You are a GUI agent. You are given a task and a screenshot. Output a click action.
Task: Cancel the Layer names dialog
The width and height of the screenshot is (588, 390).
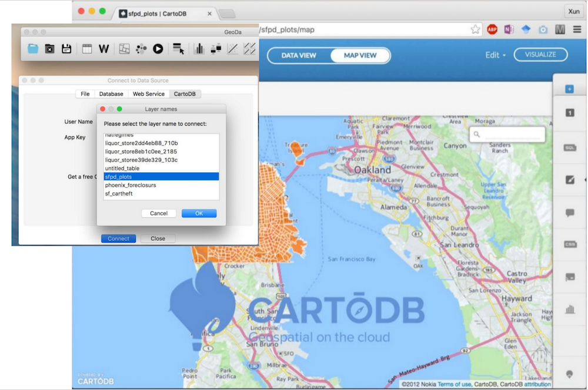point(159,213)
